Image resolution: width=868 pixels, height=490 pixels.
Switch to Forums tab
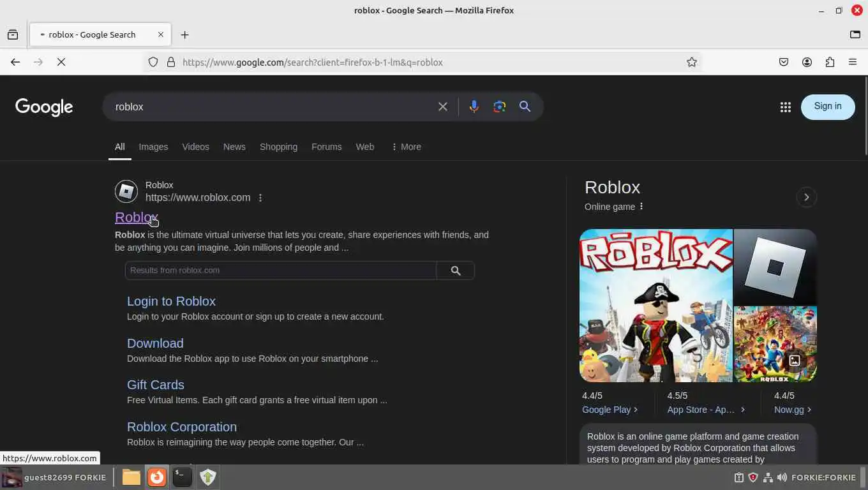click(x=326, y=147)
